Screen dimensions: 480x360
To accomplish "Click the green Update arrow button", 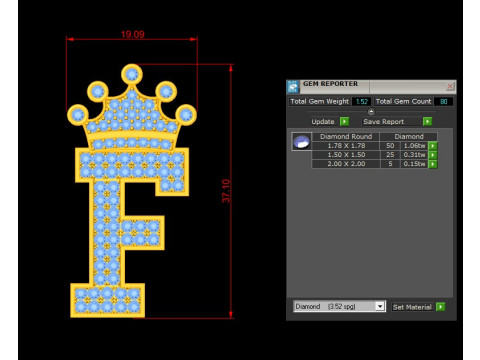I will (344, 121).
